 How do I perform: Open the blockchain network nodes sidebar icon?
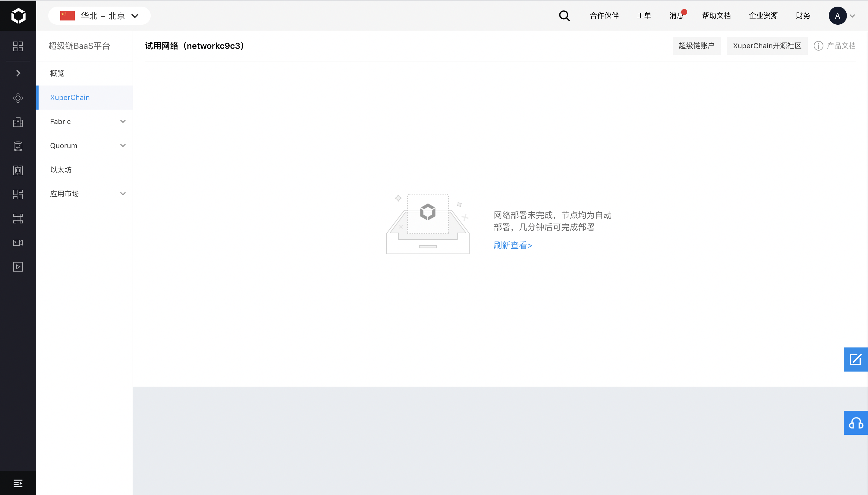[18, 98]
